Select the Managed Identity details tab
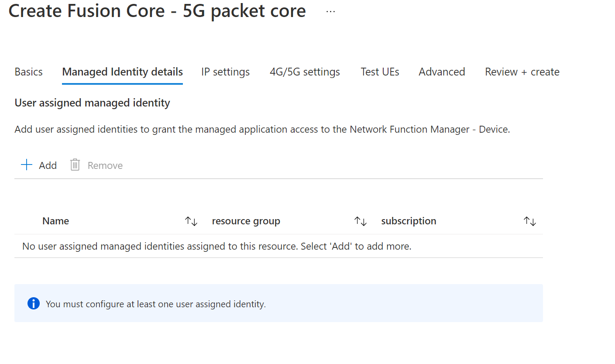Screen dimensions: 615x364 coord(122,72)
